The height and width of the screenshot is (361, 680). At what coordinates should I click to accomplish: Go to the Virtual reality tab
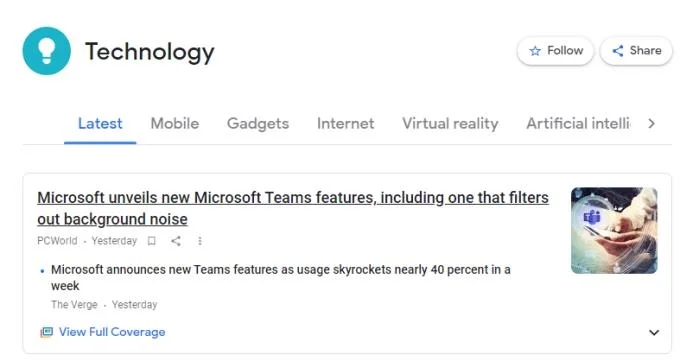pyautogui.click(x=450, y=124)
